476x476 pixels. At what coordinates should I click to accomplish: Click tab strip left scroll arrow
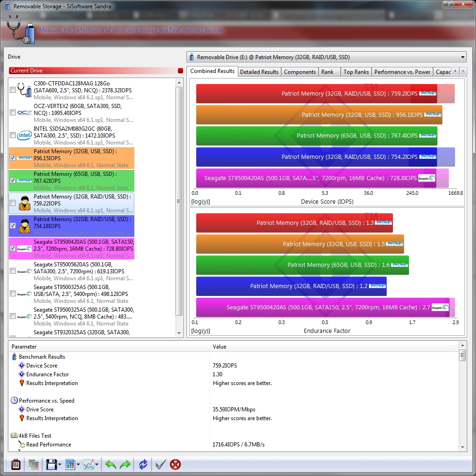(455, 71)
